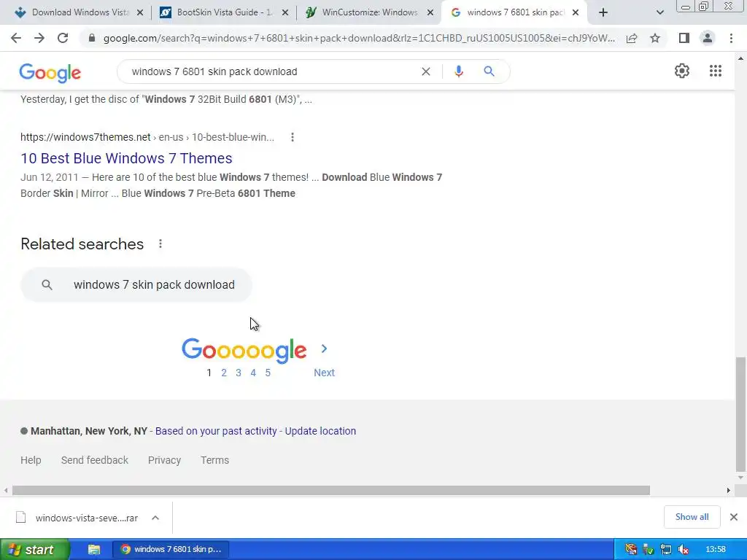Image resolution: width=747 pixels, height=560 pixels.
Task: Clear the search box with the X
Action: point(426,71)
